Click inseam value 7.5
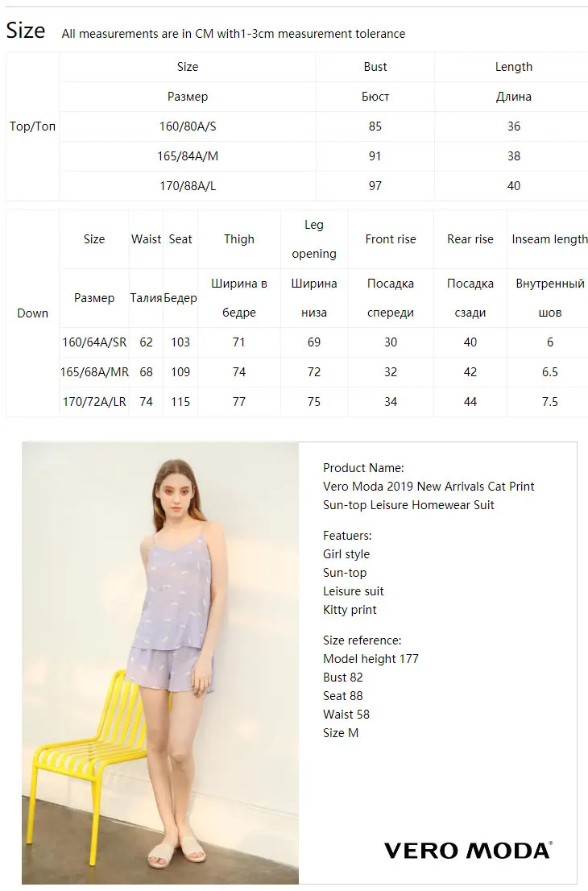This screenshot has width=588, height=891. 549,402
